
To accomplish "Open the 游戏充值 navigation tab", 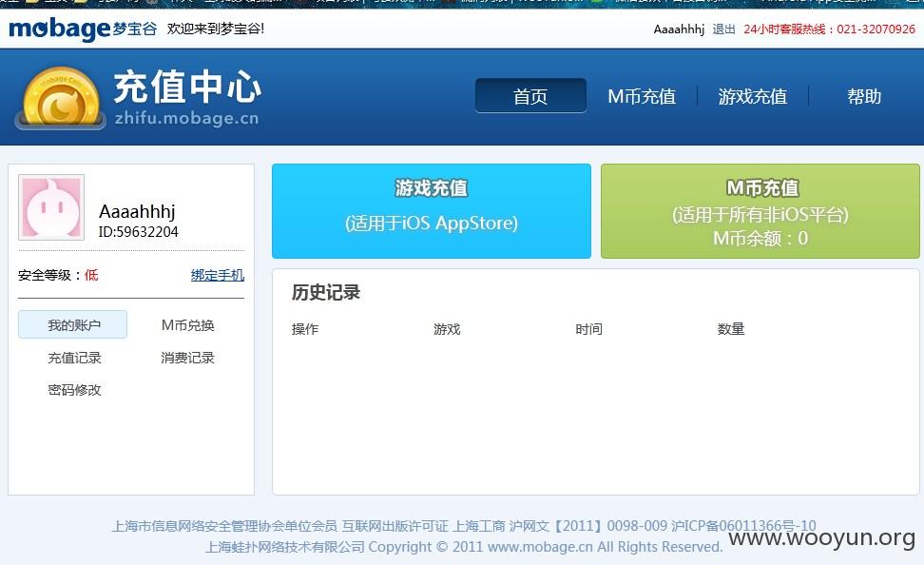I will [753, 96].
